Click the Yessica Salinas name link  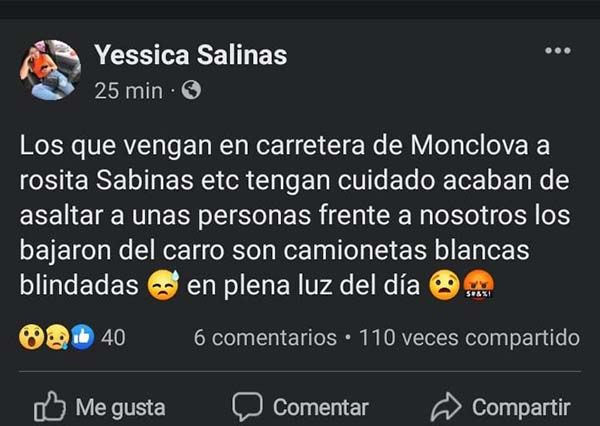[x=190, y=55]
